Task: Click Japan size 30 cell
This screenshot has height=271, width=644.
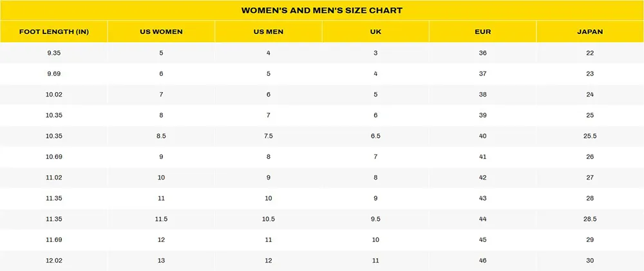Action: [590, 261]
